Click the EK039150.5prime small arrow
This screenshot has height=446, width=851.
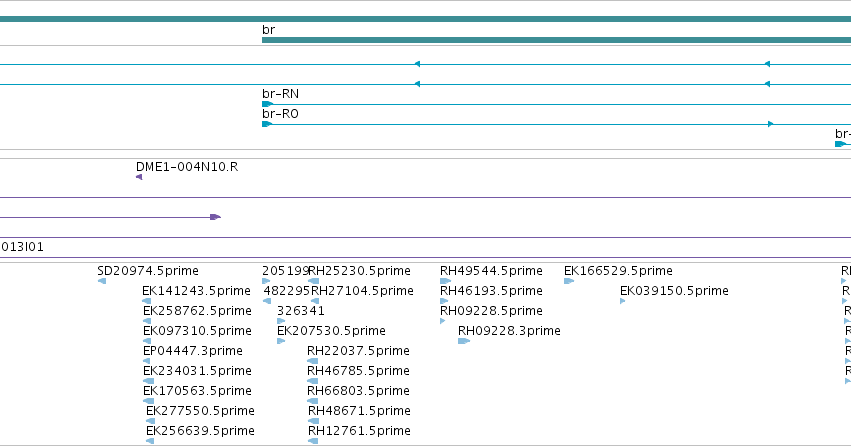pyautogui.click(x=623, y=301)
